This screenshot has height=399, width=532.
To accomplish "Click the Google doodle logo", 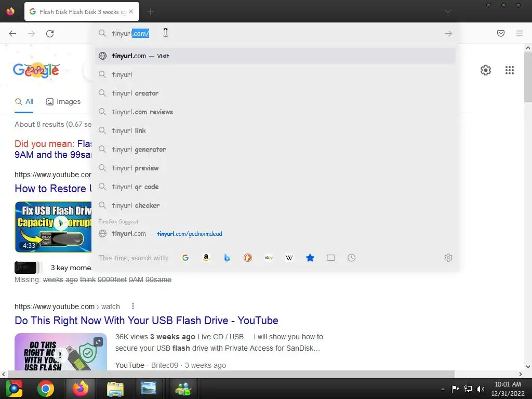I will coord(36,70).
